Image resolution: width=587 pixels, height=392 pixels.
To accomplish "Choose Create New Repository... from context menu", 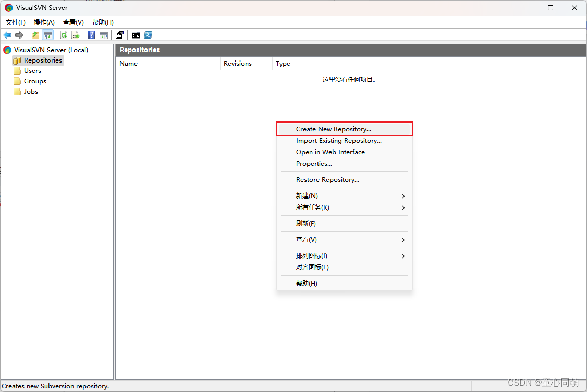I will pyautogui.click(x=345, y=129).
